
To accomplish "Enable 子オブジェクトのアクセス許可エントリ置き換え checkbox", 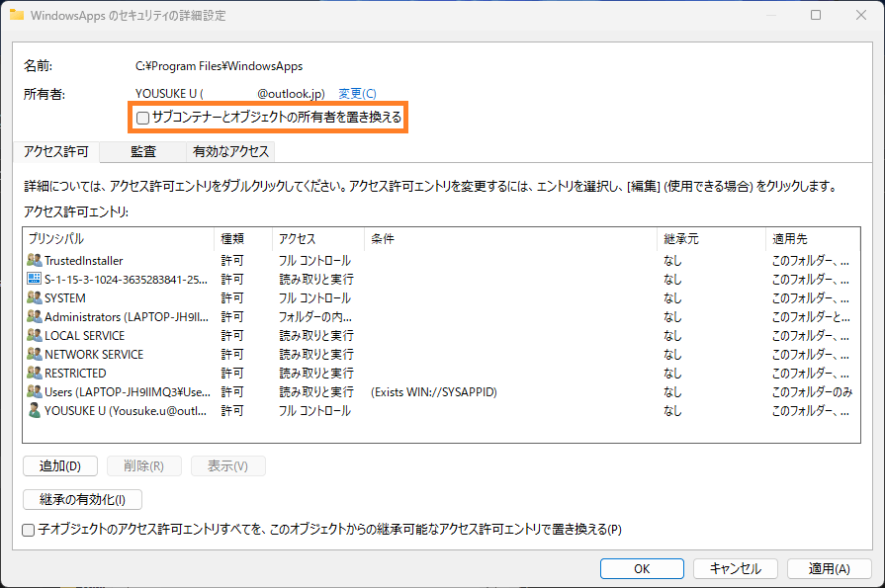I will click(x=29, y=530).
